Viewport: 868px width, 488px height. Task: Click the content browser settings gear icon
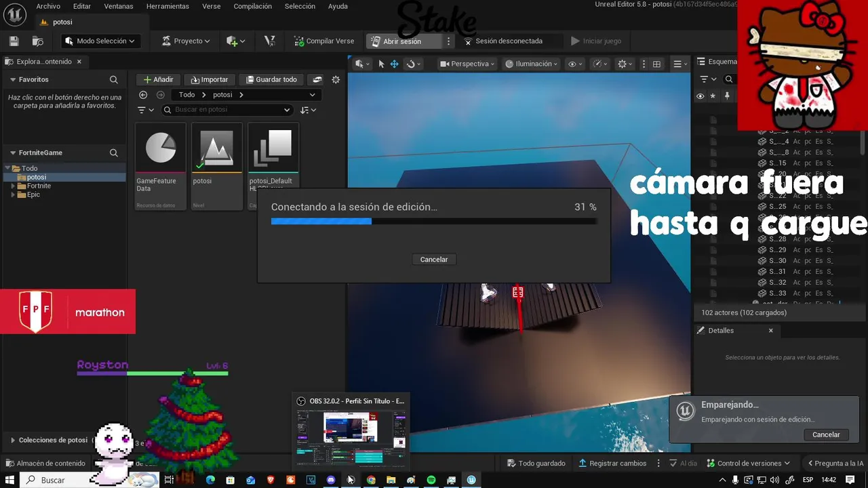336,79
